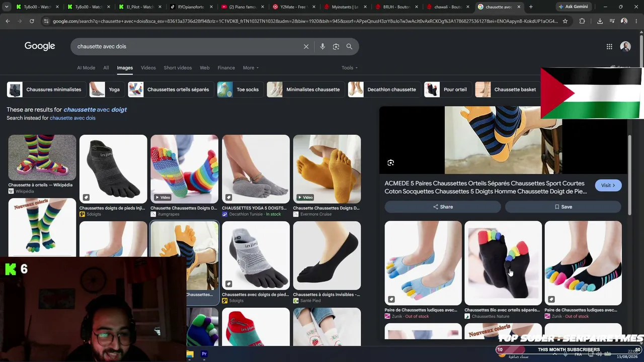Image resolution: width=644 pixels, height=362 pixels.
Task: Bookmark this page with the star icon
Action: pos(565,21)
